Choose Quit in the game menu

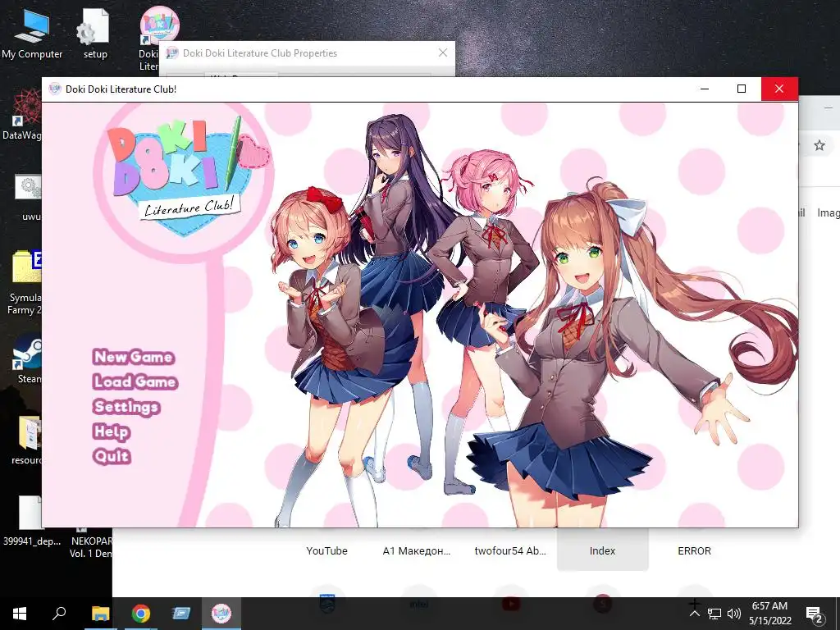pos(112,456)
